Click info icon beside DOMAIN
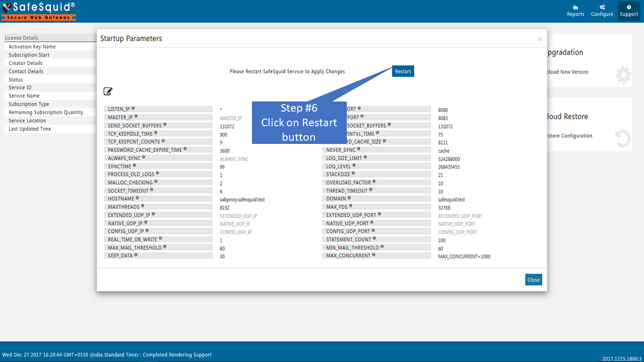 tap(349, 198)
